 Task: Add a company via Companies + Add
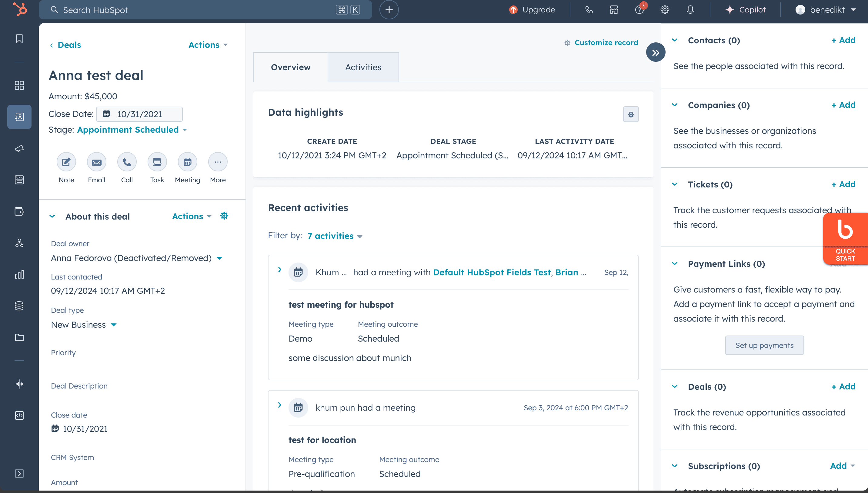[843, 105]
